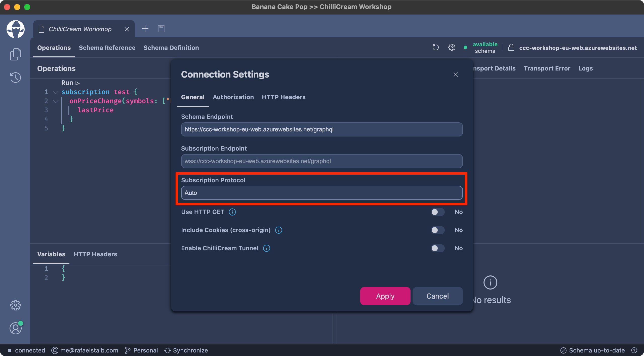Viewport: 644px width, 356px height.
Task: Click the Schema Endpoint input field
Action: [x=322, y=129]
